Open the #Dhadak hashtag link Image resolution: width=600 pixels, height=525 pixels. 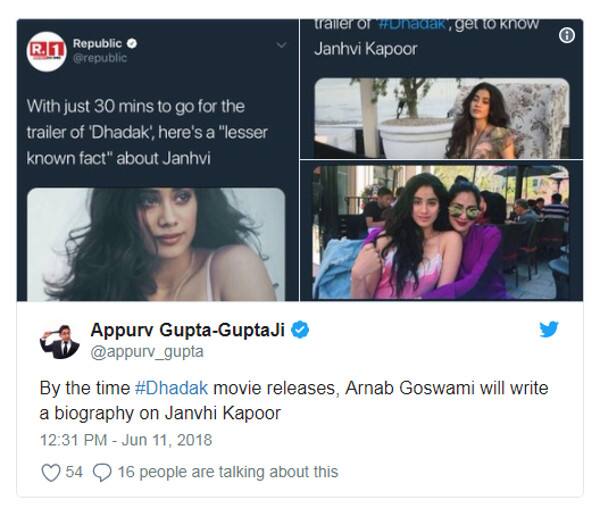click(x=171, y=388)
